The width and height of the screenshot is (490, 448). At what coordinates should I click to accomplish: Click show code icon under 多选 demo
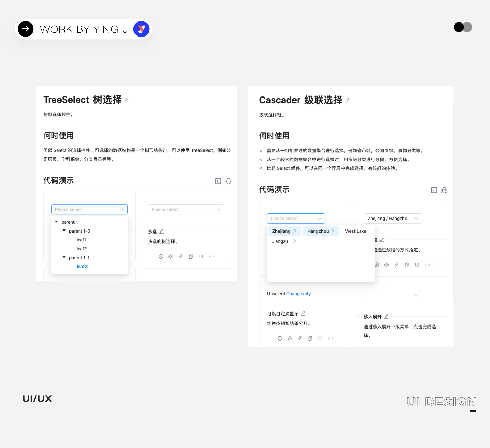(x=211, y=256)
